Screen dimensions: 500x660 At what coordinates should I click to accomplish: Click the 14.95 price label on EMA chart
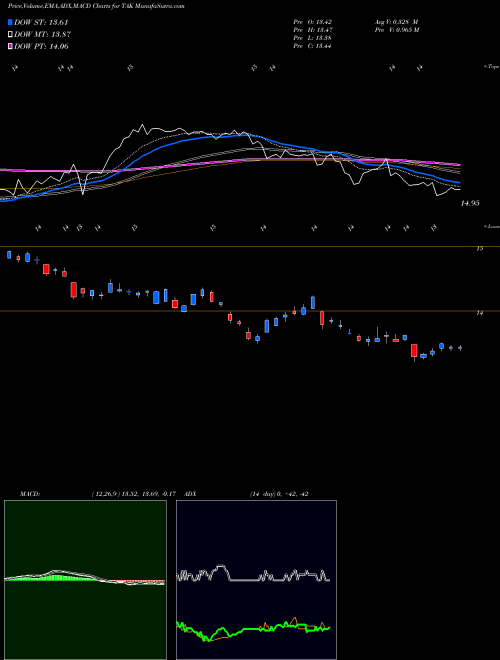pyautogui.click(x=470, y=203)
